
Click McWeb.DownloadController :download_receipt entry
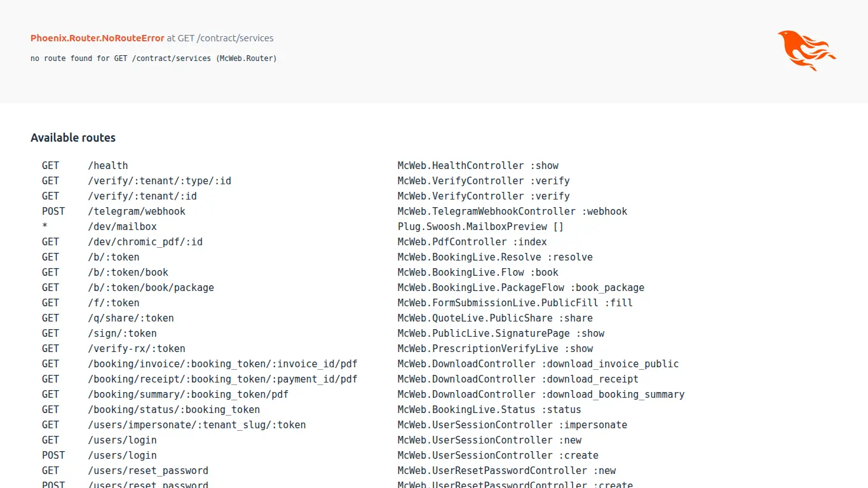[519, 379]
